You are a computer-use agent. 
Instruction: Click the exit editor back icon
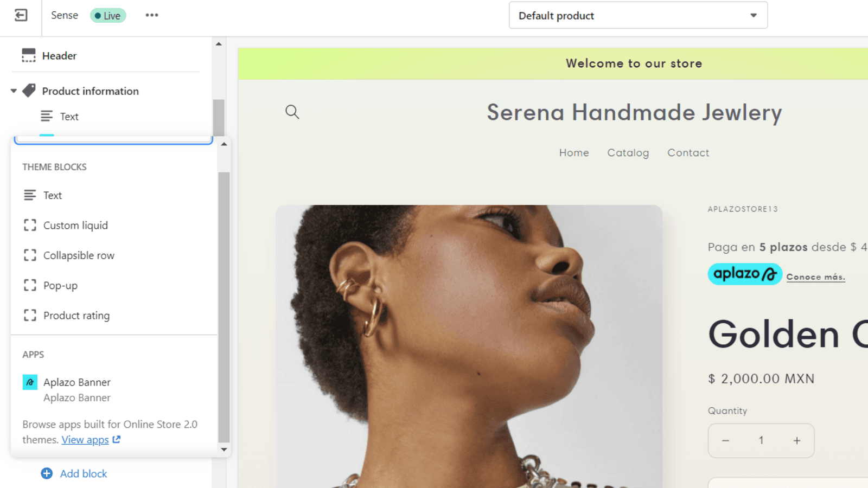(x=21, y=15)
